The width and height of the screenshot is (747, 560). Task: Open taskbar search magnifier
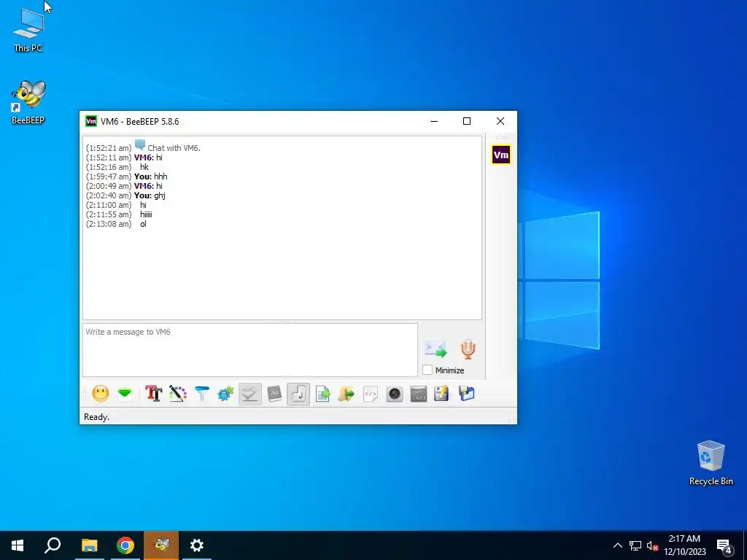(x=53, y=545)
